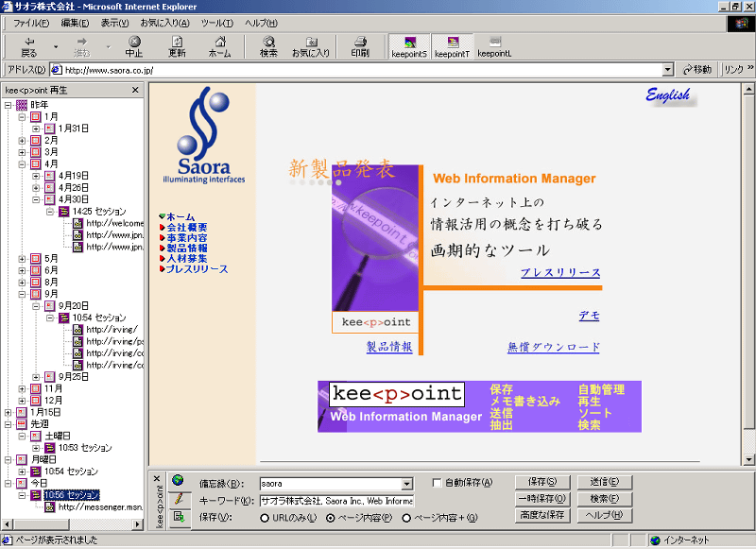The image size is (756, 549).
Task: Click the Saora logo image
Action: tap(204, 135)
